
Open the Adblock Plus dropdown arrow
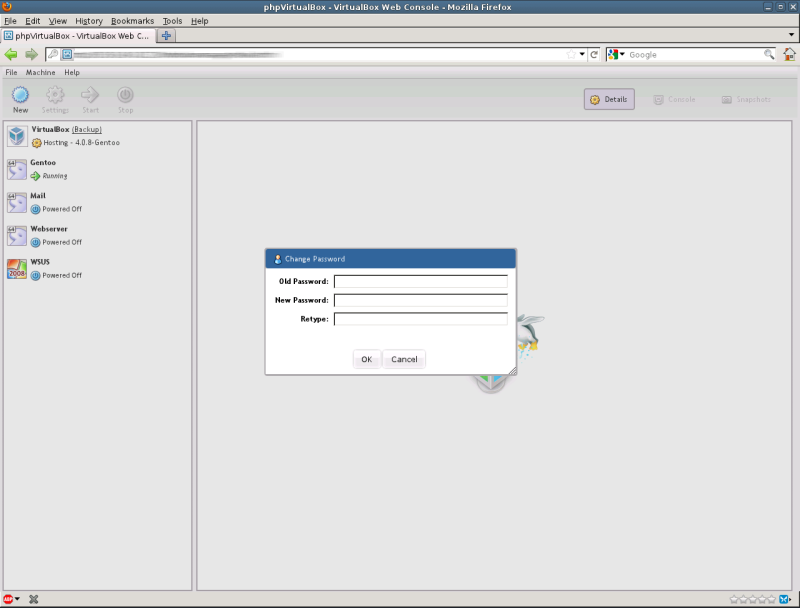(17, 599)
